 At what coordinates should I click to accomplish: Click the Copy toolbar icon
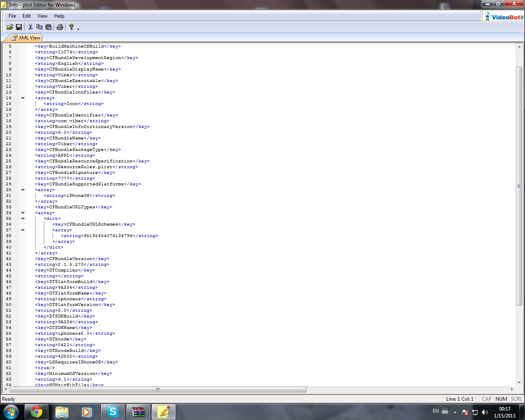tap(39, 27)
